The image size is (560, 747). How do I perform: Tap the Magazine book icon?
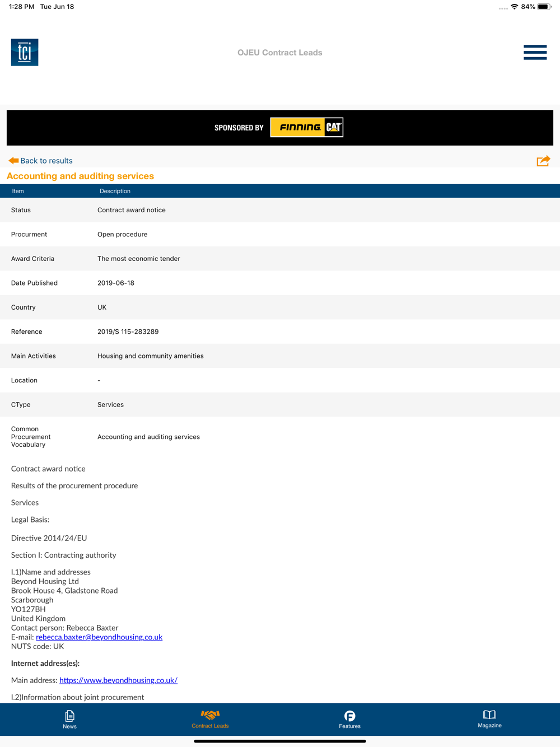pyautogui.click(x=489, y=715)
